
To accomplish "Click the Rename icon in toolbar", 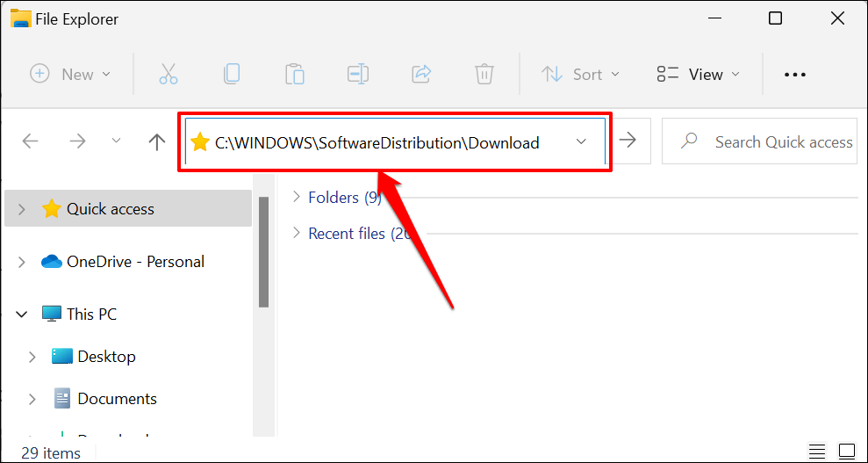I will coord(357,75).
